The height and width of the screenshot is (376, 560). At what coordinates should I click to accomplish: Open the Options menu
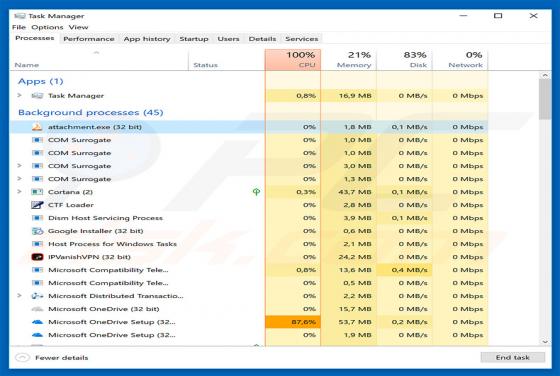tap(47, 27)
